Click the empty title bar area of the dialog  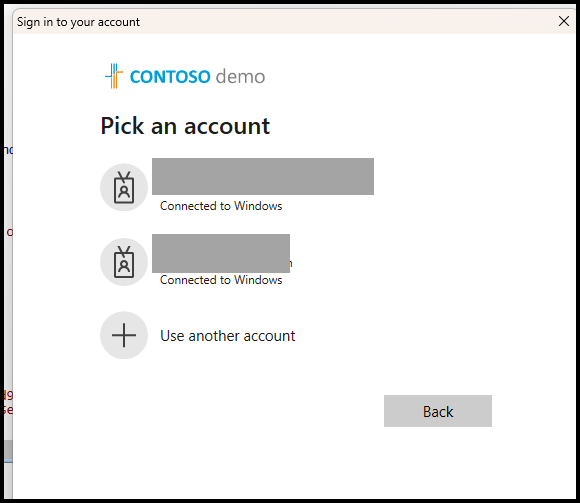348,21
